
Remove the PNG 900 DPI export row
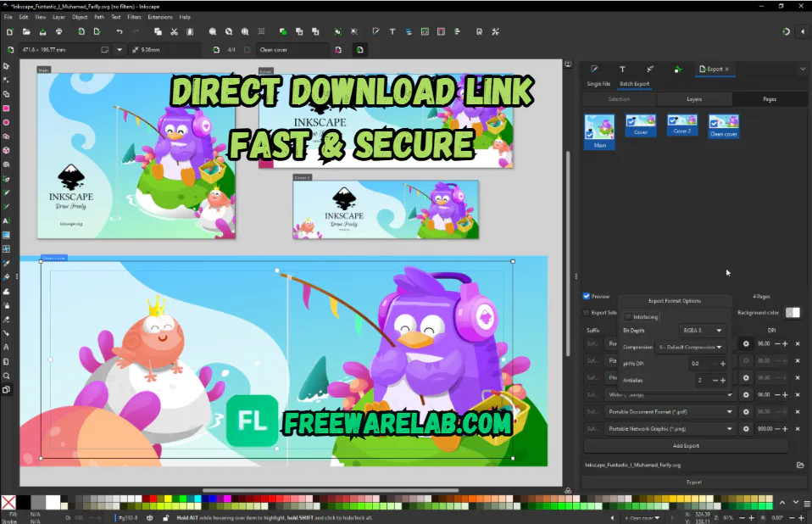point(798,429)
